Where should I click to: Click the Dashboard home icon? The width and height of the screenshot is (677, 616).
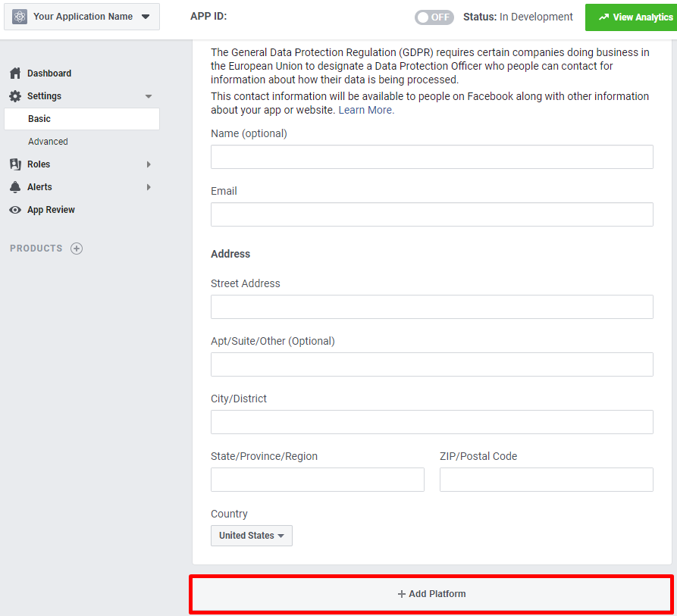point(15,73)
